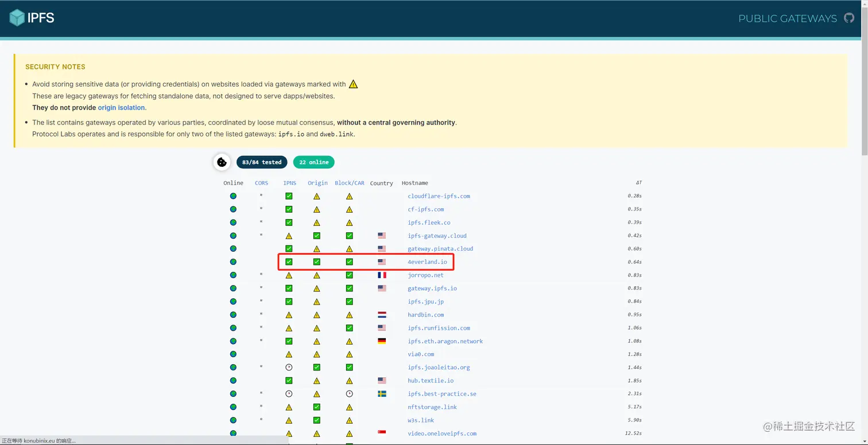This screenshot has height=445, width=868.
Task: Open the GitHub repository icon
Action: coord(849,18)
